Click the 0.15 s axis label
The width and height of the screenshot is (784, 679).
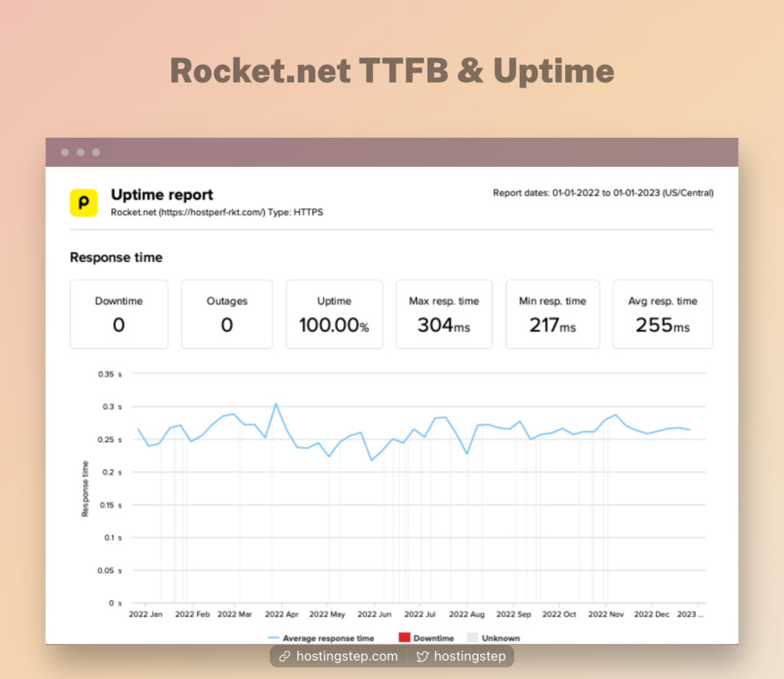[x=110, y=505]
